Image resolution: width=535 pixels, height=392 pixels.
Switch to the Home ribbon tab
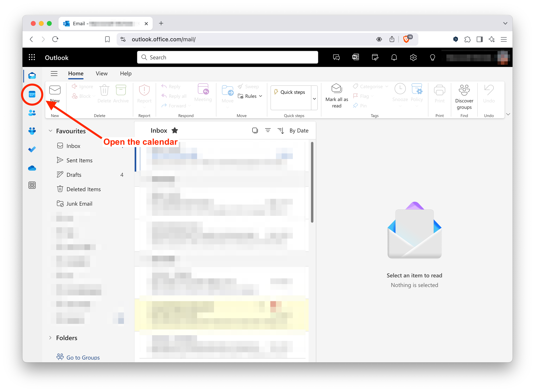76,73
